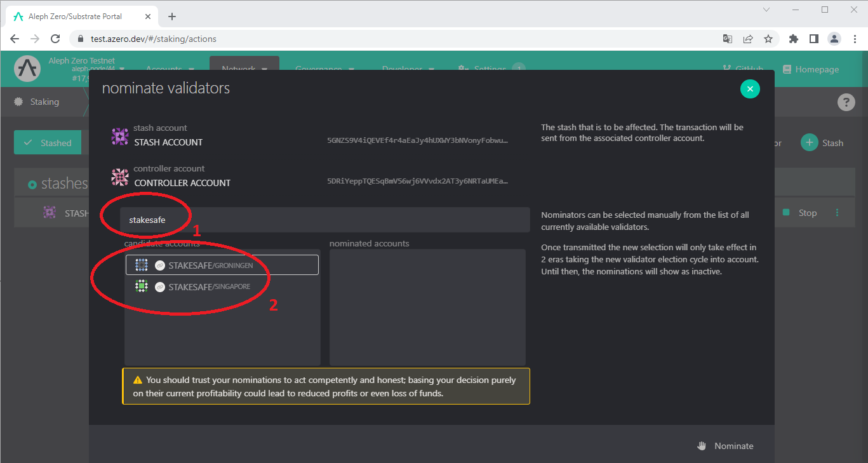Click the stash account address text

click(418, 140)
